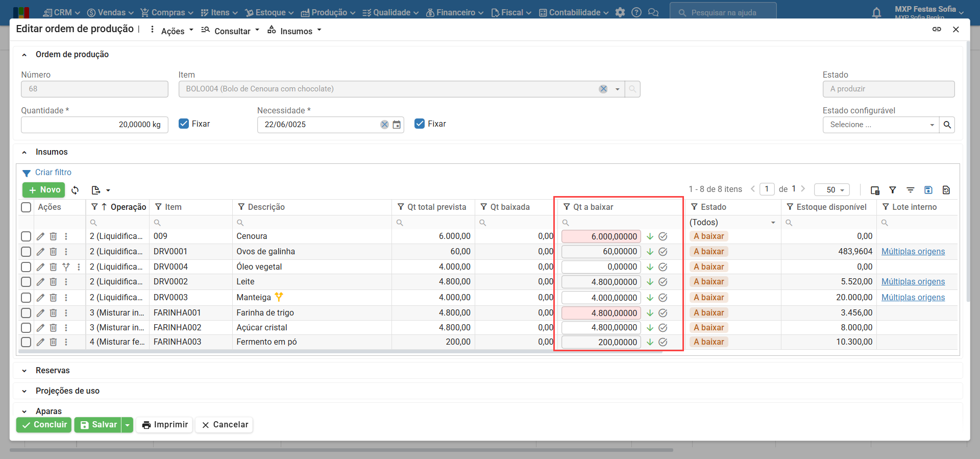Check the select-all checkbox in table header
The width and height of the screenshot is (980, 459).
pyautogui.click(x=26, y=207)
